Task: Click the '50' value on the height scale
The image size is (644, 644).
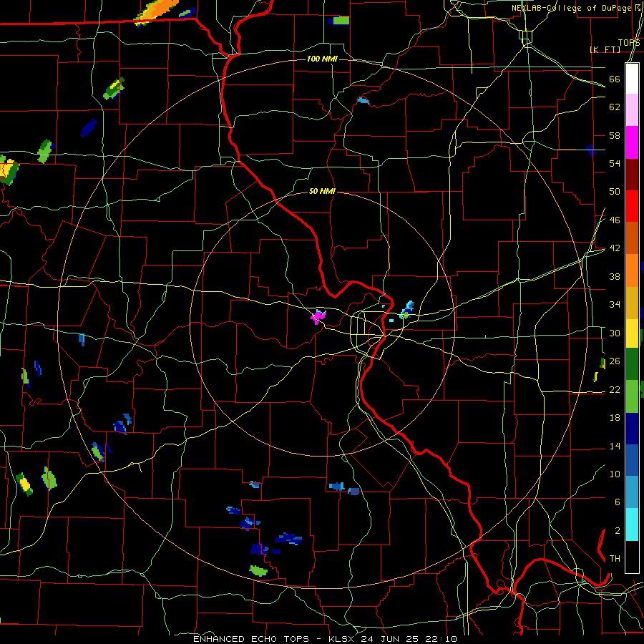Action: coord(615,192)
